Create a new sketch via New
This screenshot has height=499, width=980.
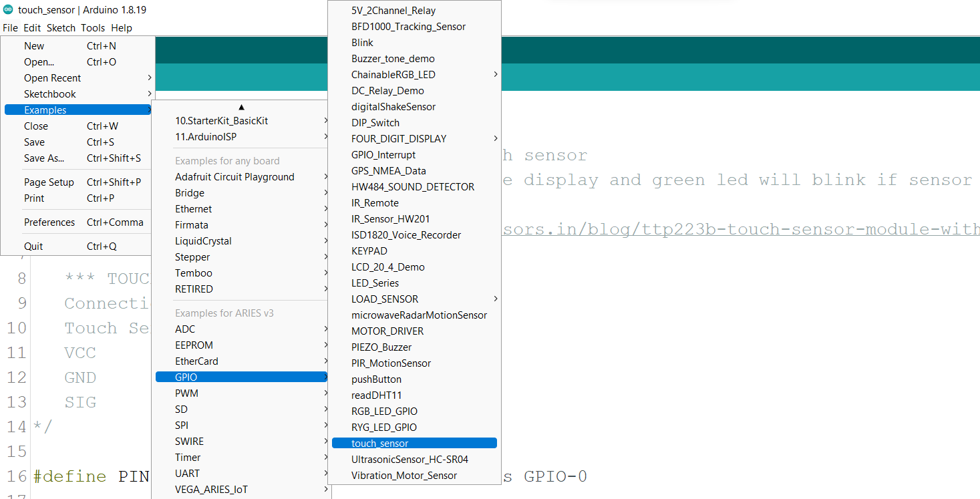click(x=33, y=45)
